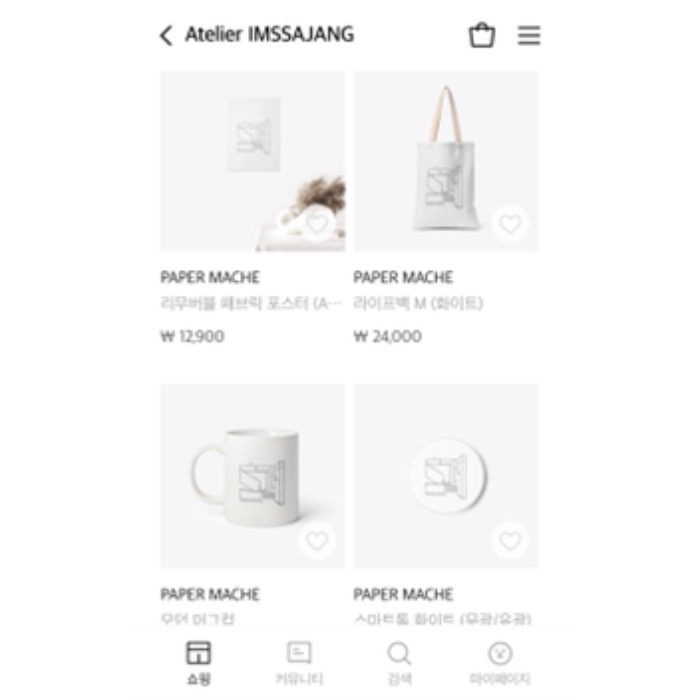Open the round smart tok product image
This screenshot has width=700, height=700.
tap(446, 476)
